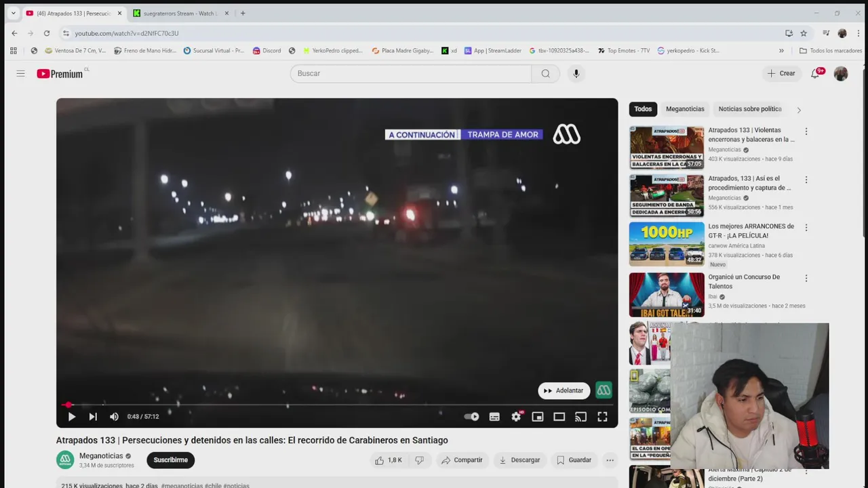Open Meganoticias channel name link
Image resolution: width=868 pixels, height=488 pixels.
click(x=101, y=456)
